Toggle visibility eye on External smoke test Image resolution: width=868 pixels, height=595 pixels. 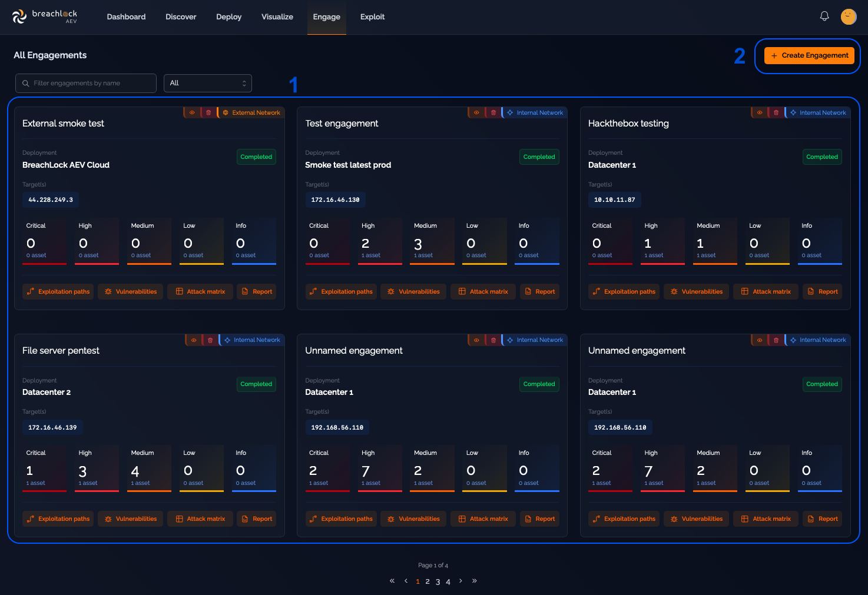pos(192,112)
